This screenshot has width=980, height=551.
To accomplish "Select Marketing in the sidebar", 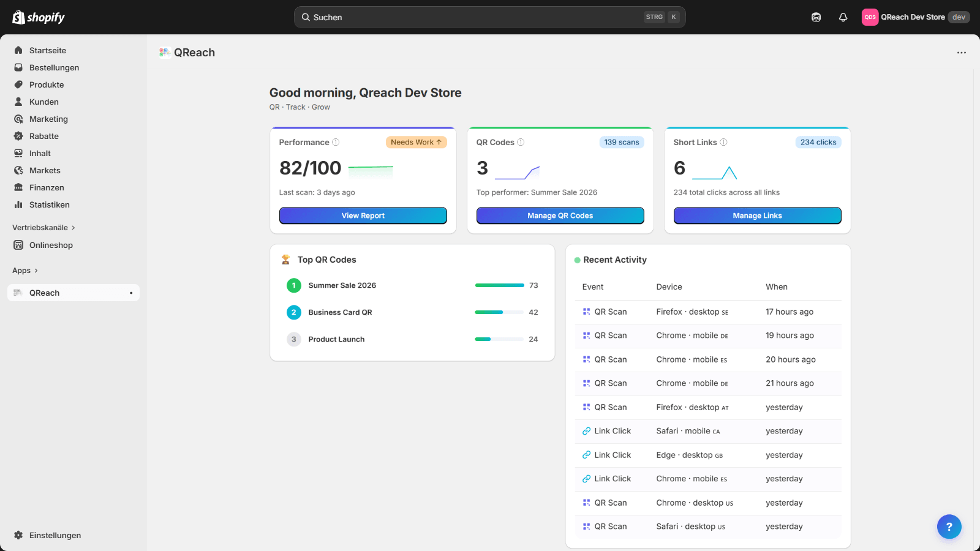I will [19, 119].
